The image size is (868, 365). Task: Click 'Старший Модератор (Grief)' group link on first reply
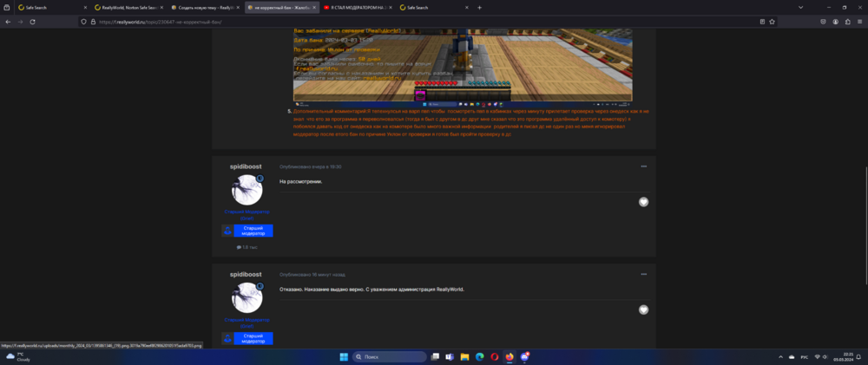coord(247,215)
